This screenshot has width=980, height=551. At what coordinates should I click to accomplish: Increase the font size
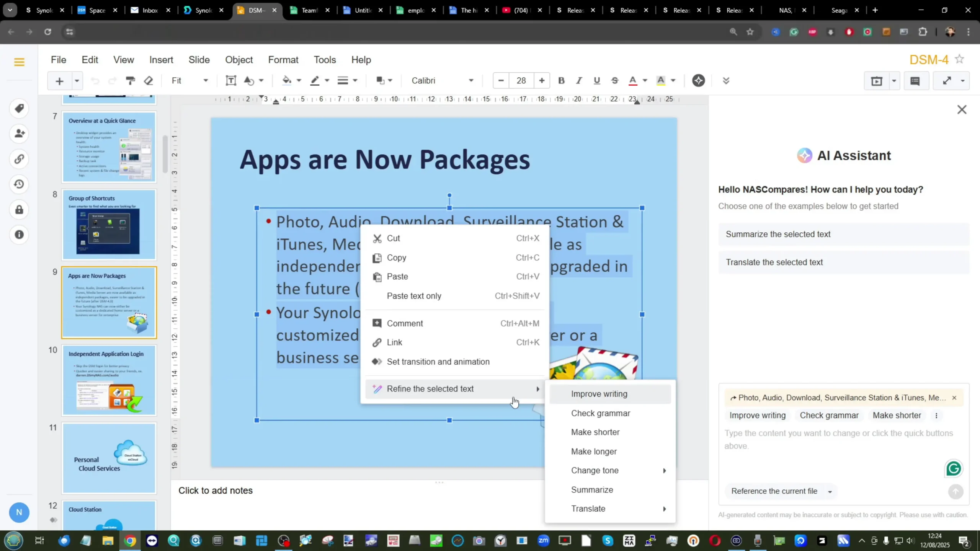542,81
